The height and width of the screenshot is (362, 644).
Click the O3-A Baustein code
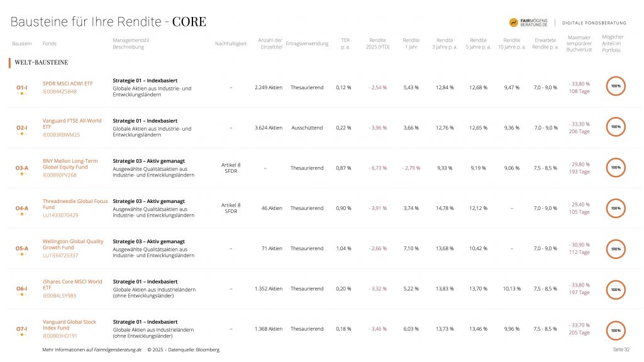pos(21,168)
